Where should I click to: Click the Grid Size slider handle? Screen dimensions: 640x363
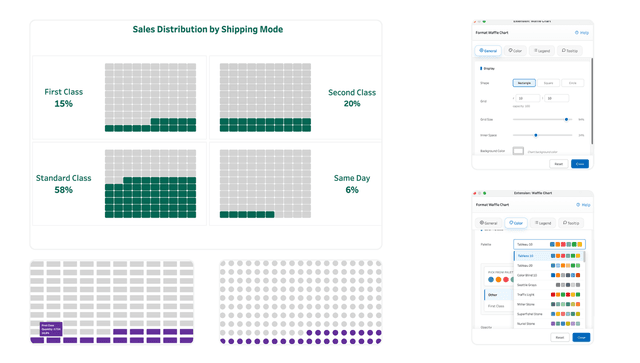coord(566,119)
